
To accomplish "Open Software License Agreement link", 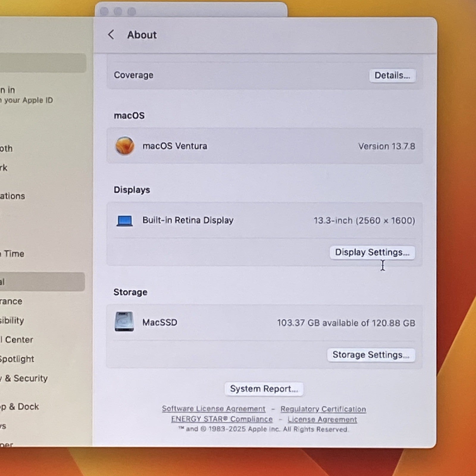I will coord(214,409).
